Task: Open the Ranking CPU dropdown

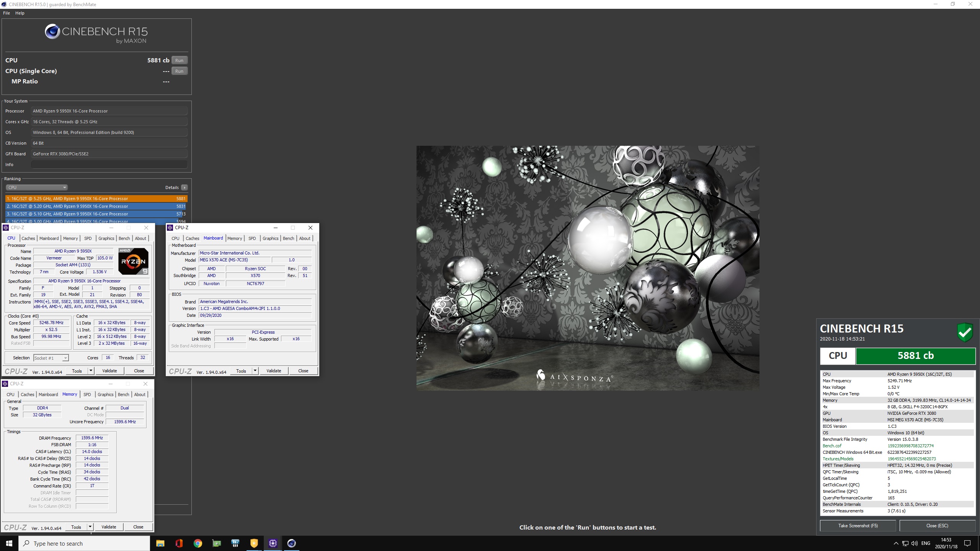Action: [37, 187]
